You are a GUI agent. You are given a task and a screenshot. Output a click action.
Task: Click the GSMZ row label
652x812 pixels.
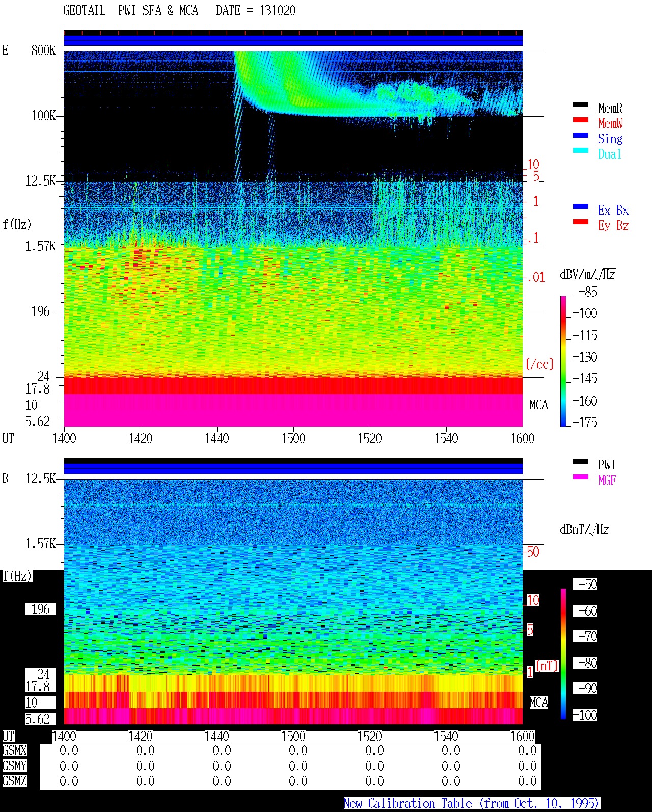14,781
